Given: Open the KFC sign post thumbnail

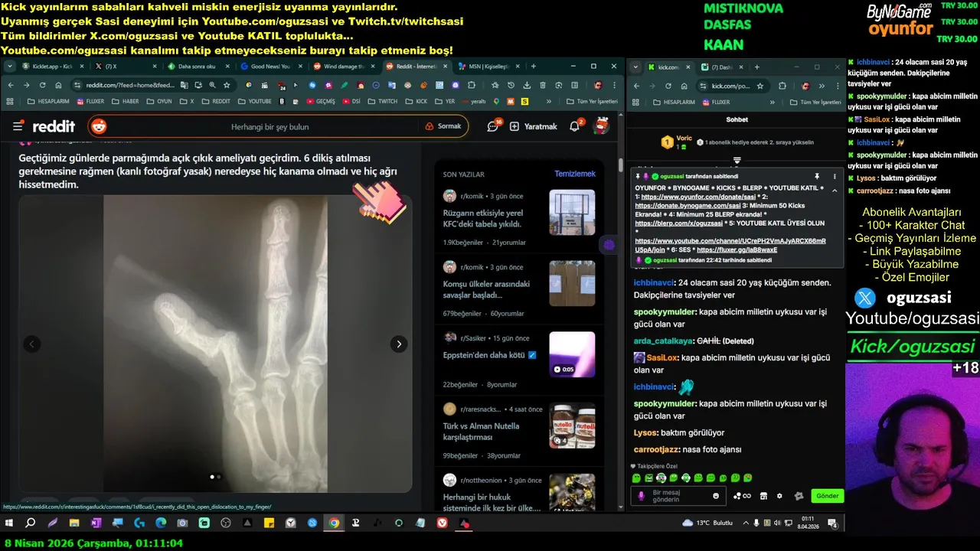Looking at the screenshot, I should (x=572, y=212).
